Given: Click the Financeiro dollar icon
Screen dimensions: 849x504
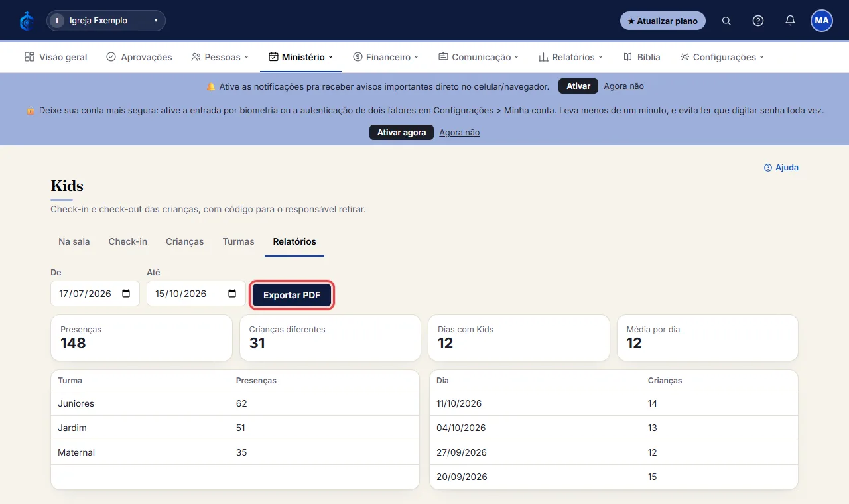Looking at the screenshot, I should tap(358, 57).
